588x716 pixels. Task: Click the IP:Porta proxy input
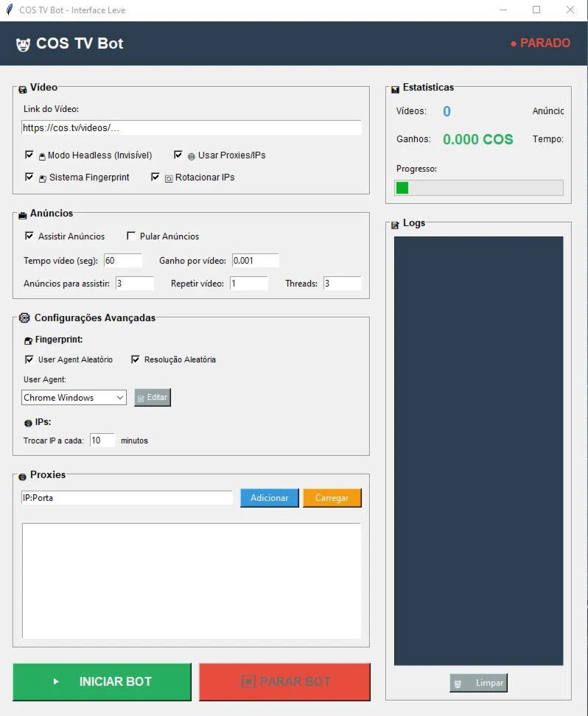[127, 498]
